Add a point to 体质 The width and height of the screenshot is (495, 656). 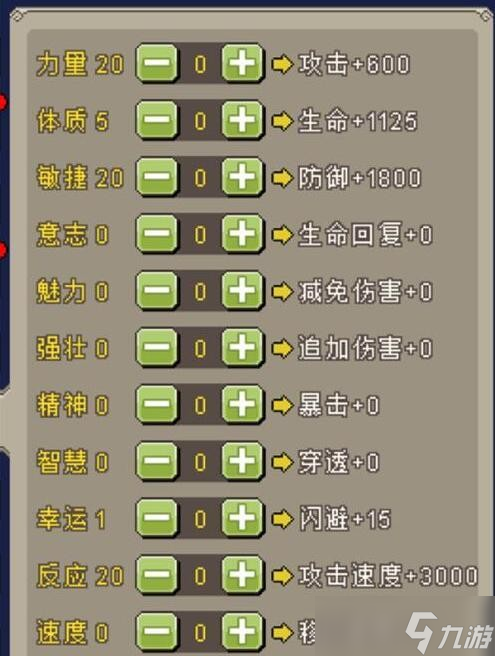coord(242,120)
